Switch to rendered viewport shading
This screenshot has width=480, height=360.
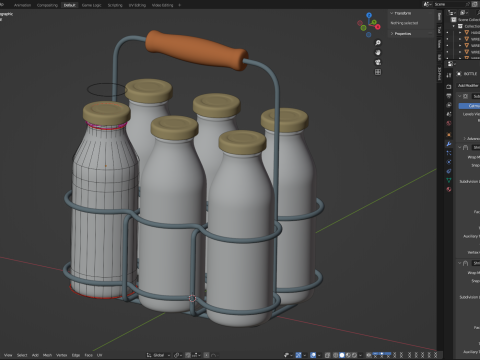point(354,355)
